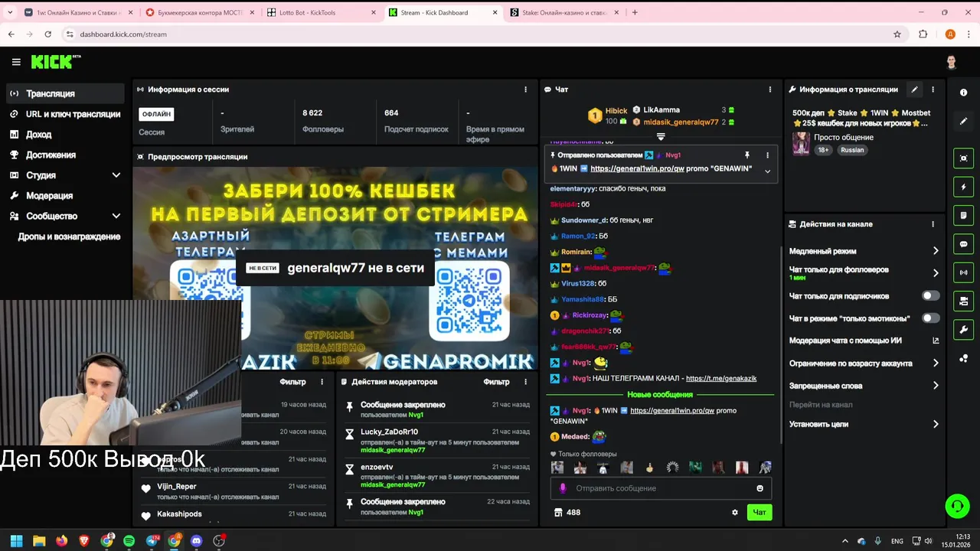The height and width of the screenshot is (551, 980).
Task: Click the screen-capture icon in the right sidebar
Action: 963,158
